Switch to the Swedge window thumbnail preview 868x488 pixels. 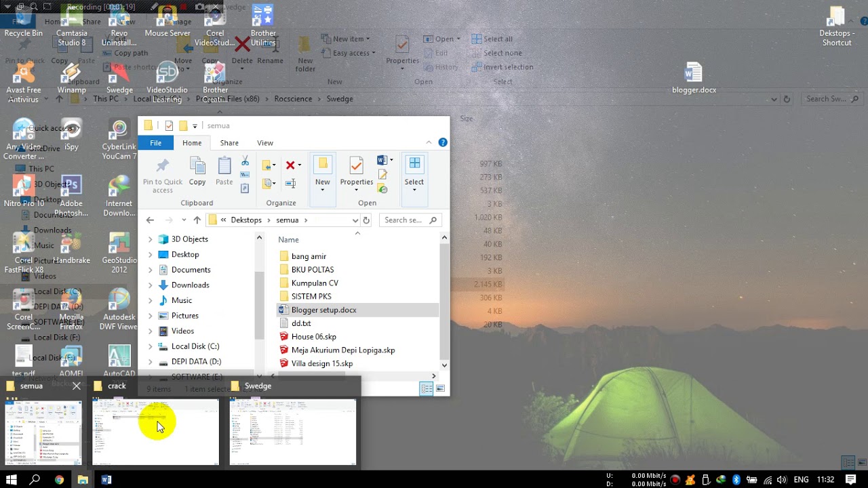pyautogui.click(x=293, y=432)
